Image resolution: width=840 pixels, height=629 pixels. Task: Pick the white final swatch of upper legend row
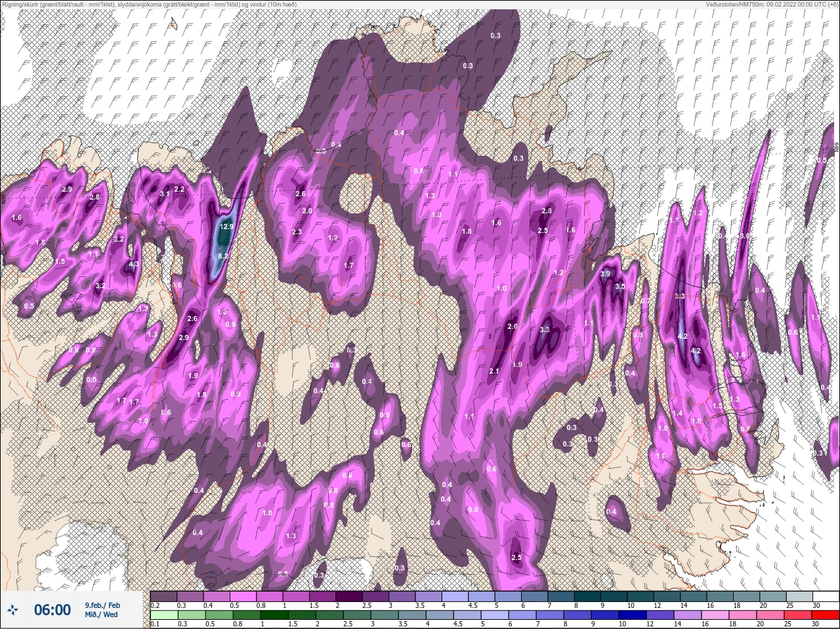pyautogui.click(x=825, y=596)
